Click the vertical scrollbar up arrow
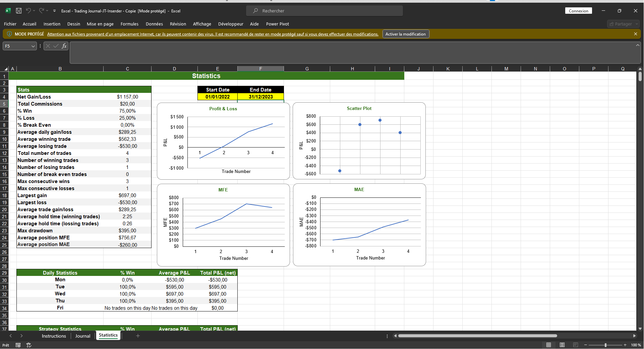 640,69
